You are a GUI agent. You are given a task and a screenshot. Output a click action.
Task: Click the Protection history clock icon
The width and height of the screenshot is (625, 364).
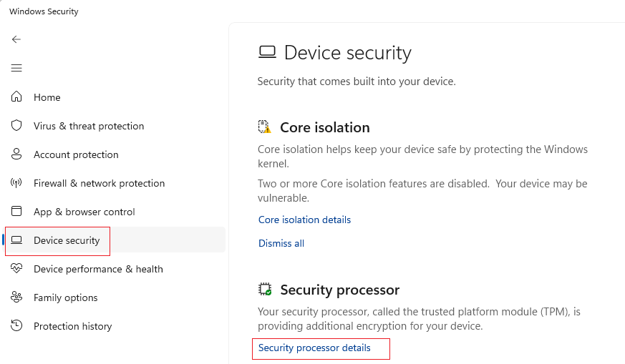point(16,326)
